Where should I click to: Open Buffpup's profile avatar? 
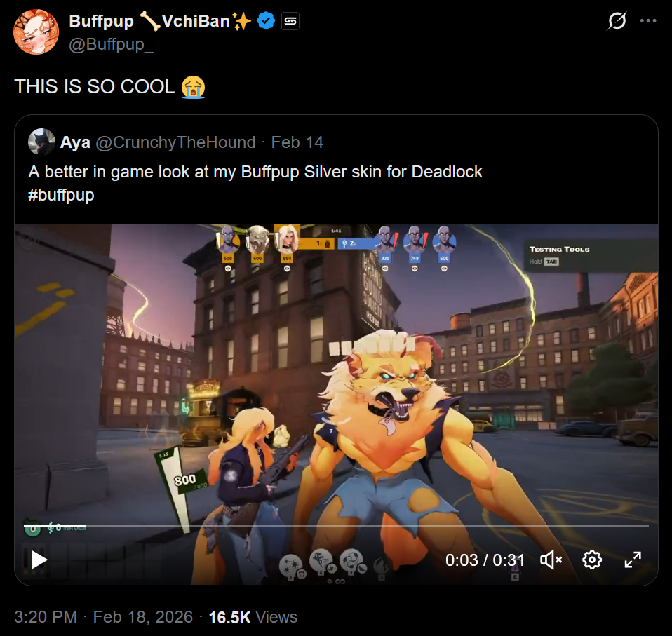point(36,32)
